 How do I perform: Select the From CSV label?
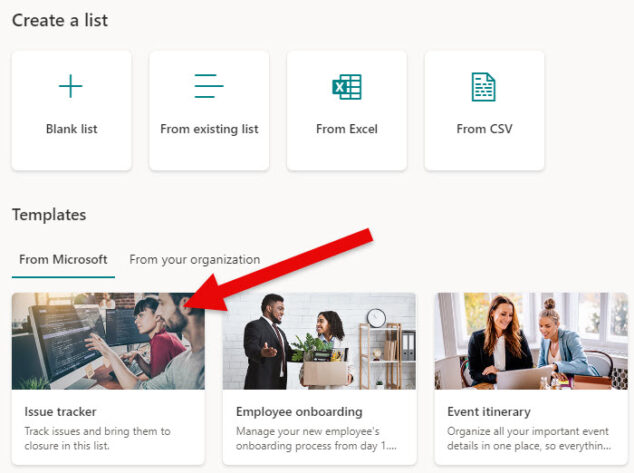484,129
